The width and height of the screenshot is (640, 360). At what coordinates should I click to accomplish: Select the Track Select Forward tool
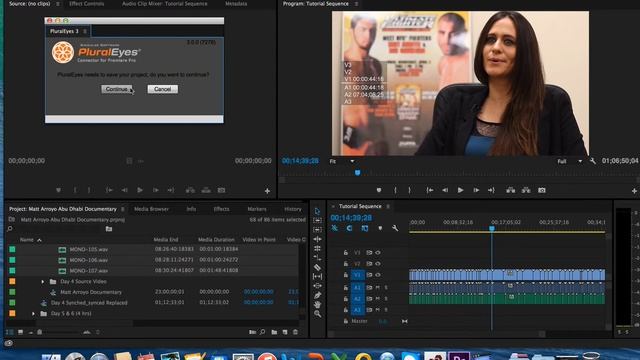(317, 220)
